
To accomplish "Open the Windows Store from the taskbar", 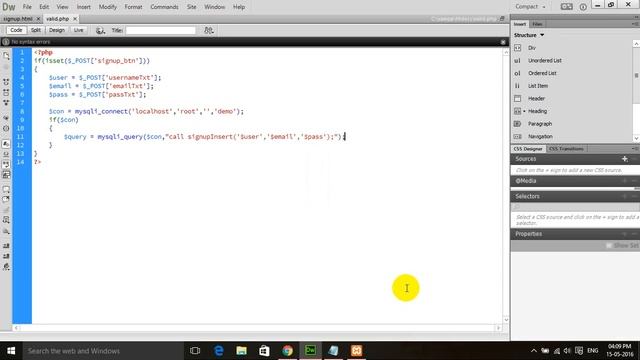I will [x=264, y=351].
